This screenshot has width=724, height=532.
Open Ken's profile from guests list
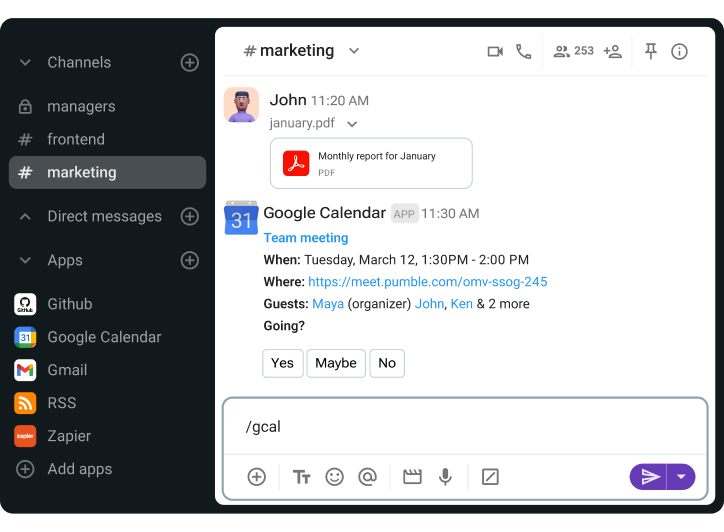pyautogui.click(x=461, y=304)
